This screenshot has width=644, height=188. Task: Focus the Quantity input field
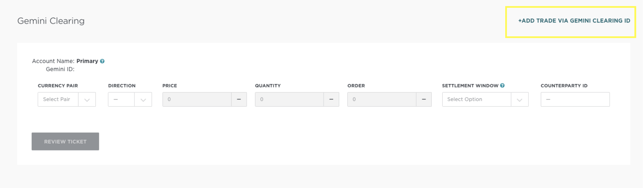289,99
